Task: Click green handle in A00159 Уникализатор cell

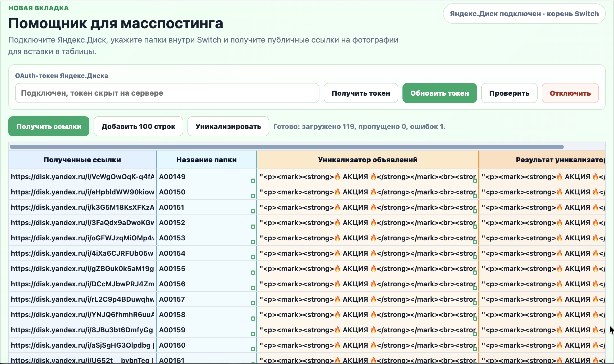Action: click(x=475, y=334)
